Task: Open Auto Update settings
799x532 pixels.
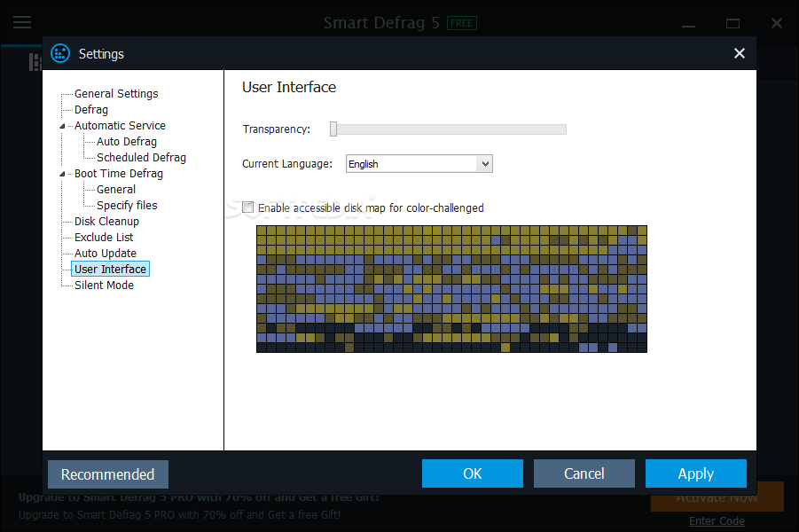Action: pos(106,254)
